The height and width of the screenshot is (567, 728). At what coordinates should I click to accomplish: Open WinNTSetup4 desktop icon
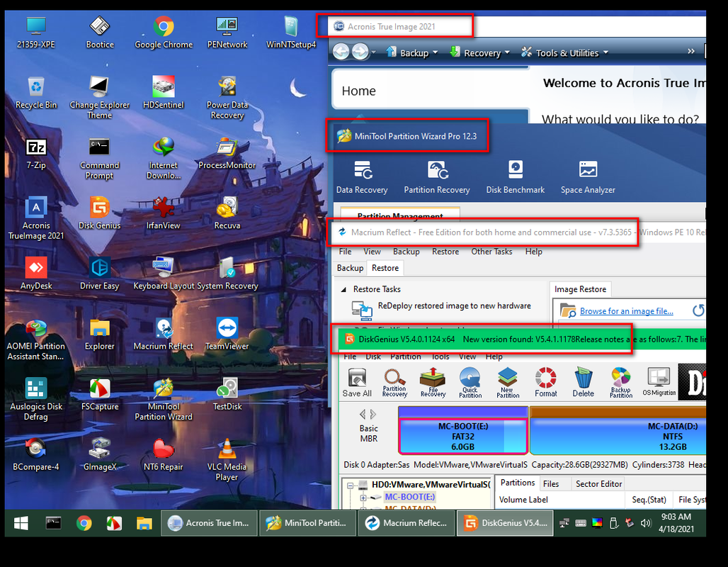coord(290,32)
